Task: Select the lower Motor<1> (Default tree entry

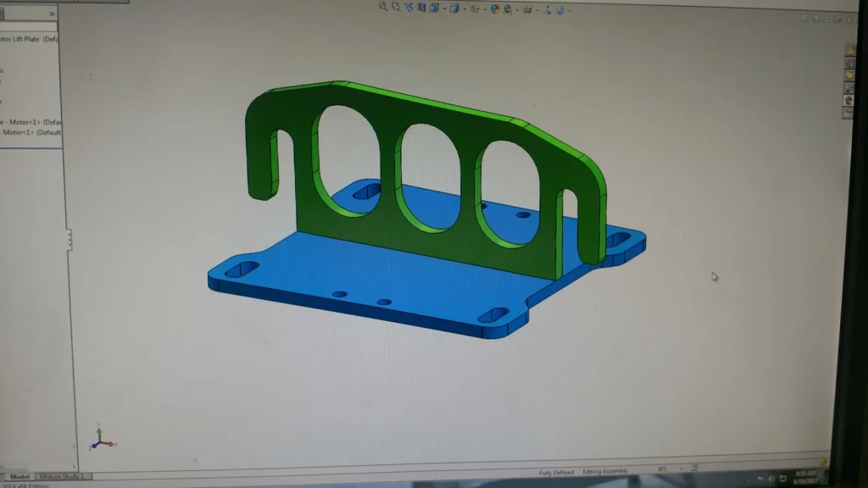Action: point(31,133)
